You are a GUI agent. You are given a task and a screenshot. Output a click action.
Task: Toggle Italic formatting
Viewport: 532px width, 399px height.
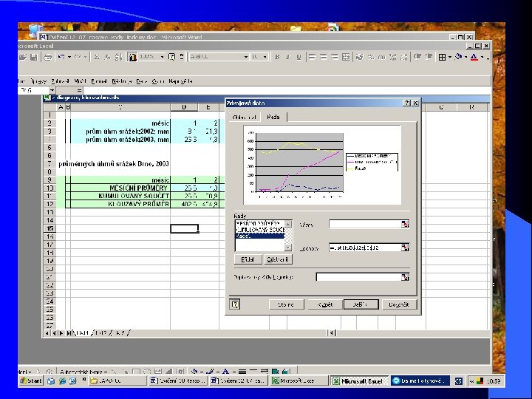tap(288, 57)
